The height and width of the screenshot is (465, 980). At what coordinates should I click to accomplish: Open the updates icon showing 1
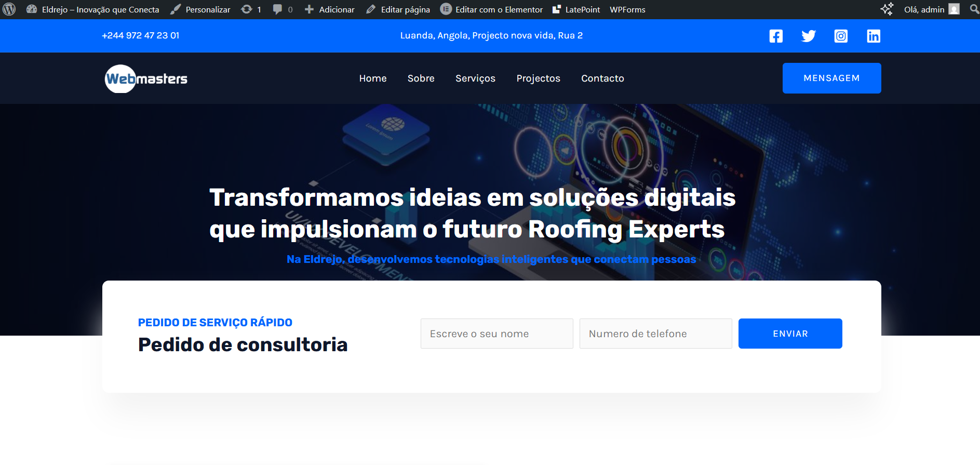[x=251, y=9]
